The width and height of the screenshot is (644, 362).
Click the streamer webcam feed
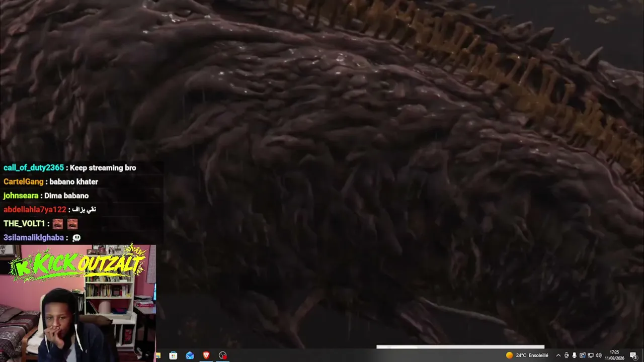78,303
